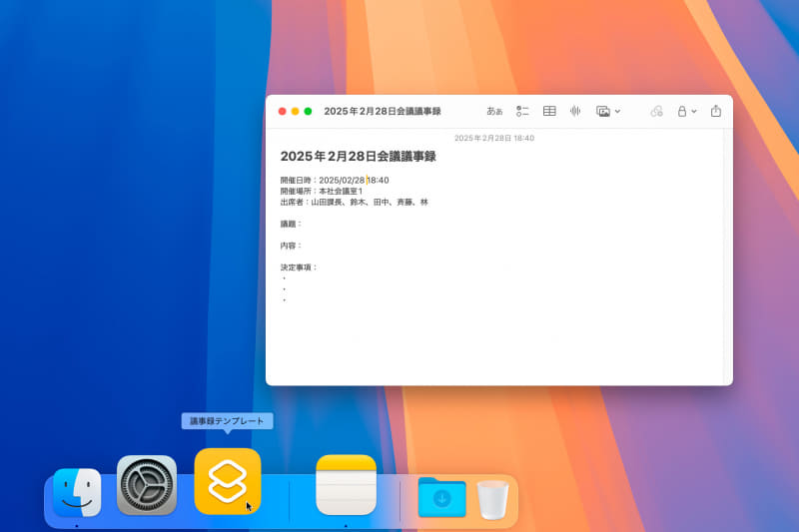Click the window title 2025年2月28日会議議事録
This screenshot has height=532, width=799.
383,111
